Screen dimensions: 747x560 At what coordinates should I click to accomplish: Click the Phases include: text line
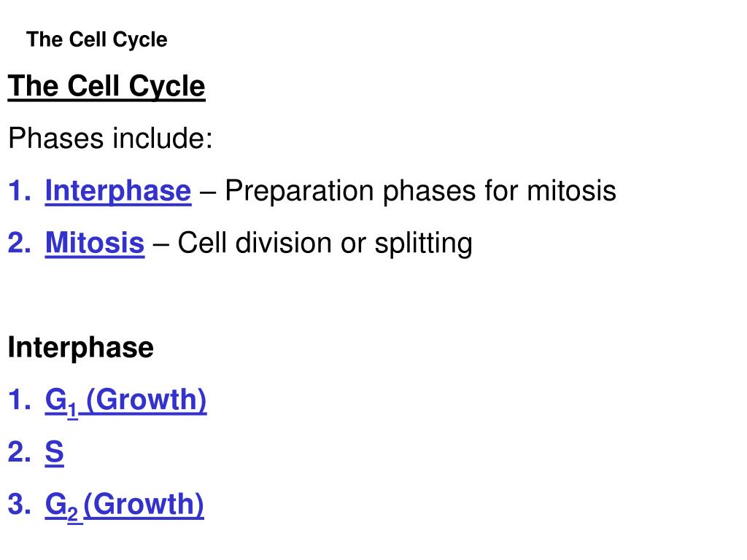tap(110, 139)
